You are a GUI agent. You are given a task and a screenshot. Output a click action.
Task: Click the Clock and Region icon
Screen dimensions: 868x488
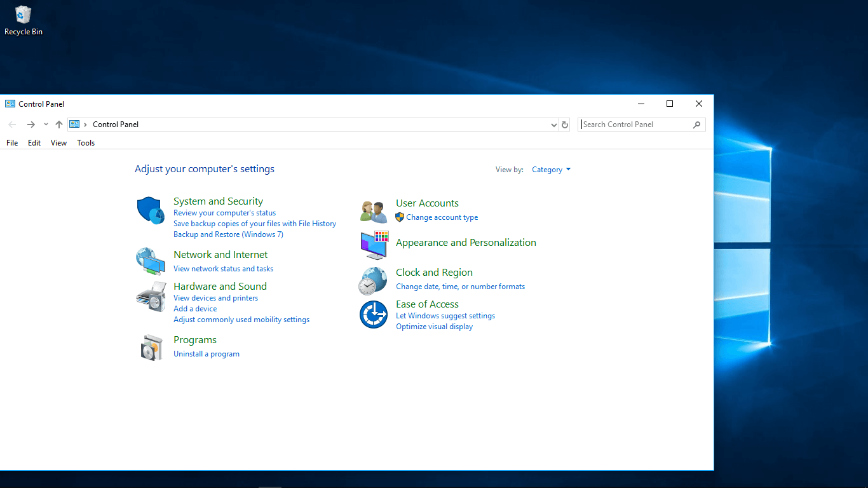[x=373, y=281]
